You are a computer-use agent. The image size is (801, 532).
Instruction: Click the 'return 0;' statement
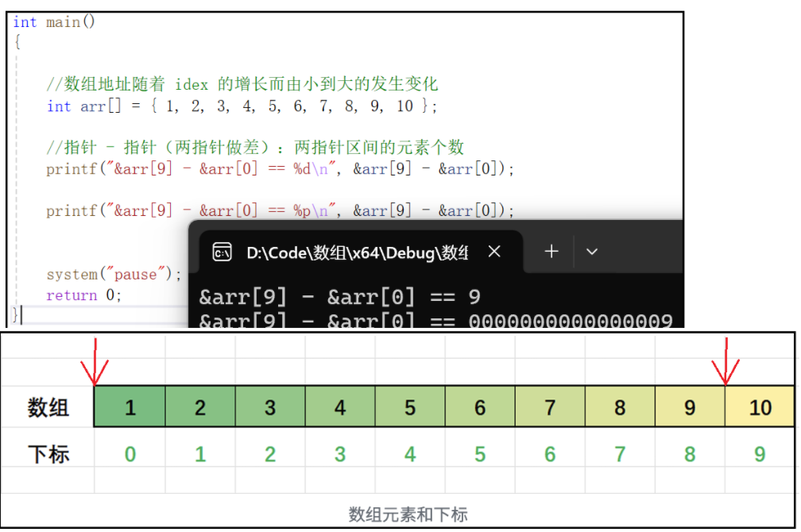[83, 295]
